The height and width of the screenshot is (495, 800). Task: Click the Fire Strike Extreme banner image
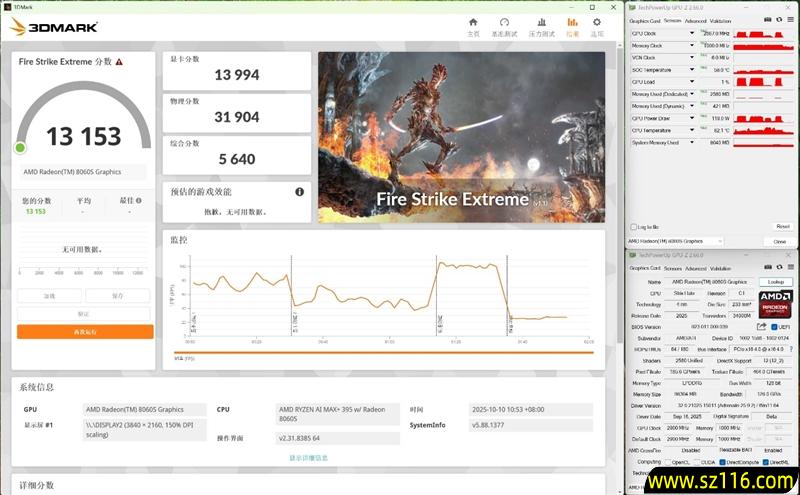(461, 136)
